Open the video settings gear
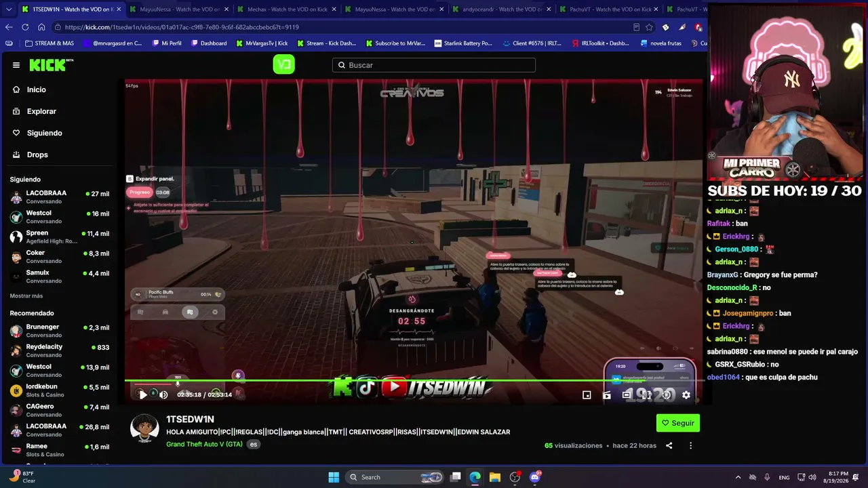The image size is (868, 488). click(x=686, y=394)
